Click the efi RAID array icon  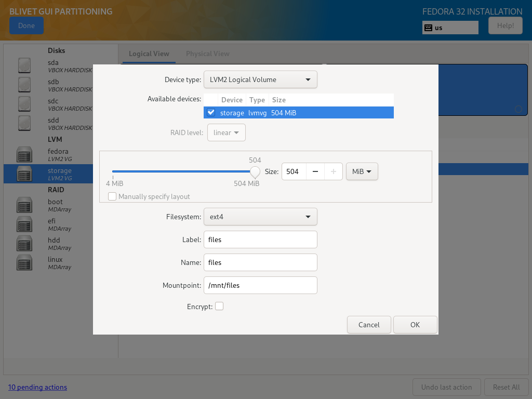[x=24, y=224]
